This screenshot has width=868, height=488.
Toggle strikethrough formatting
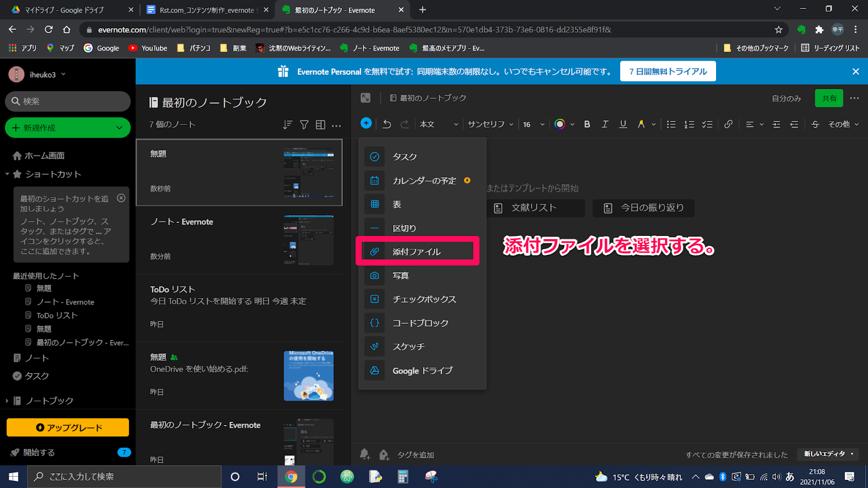[815, 124]
